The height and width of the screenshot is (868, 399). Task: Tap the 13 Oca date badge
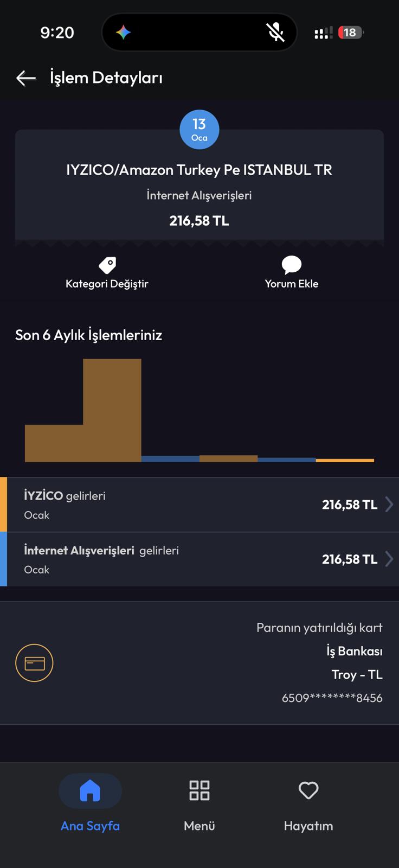[200, 130]
